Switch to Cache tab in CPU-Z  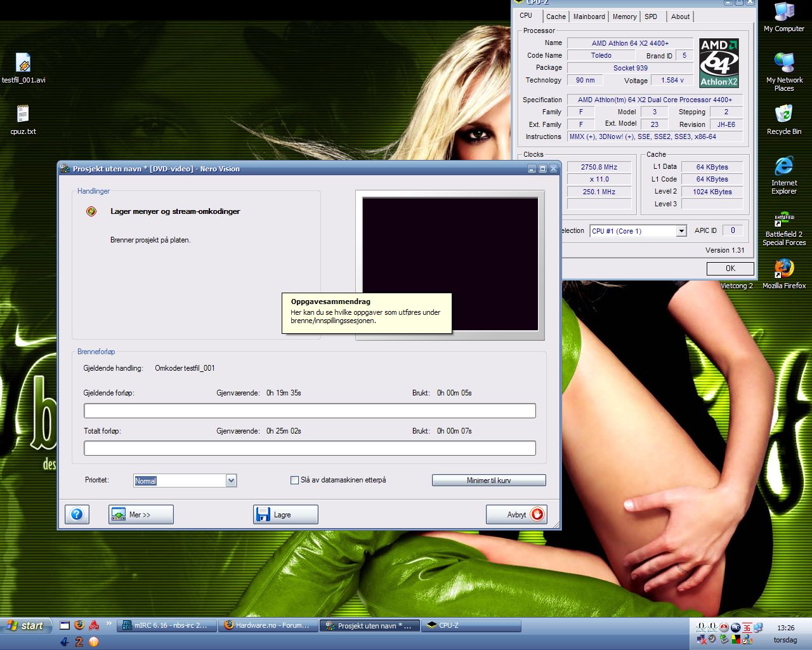click(x=556, y=17)
